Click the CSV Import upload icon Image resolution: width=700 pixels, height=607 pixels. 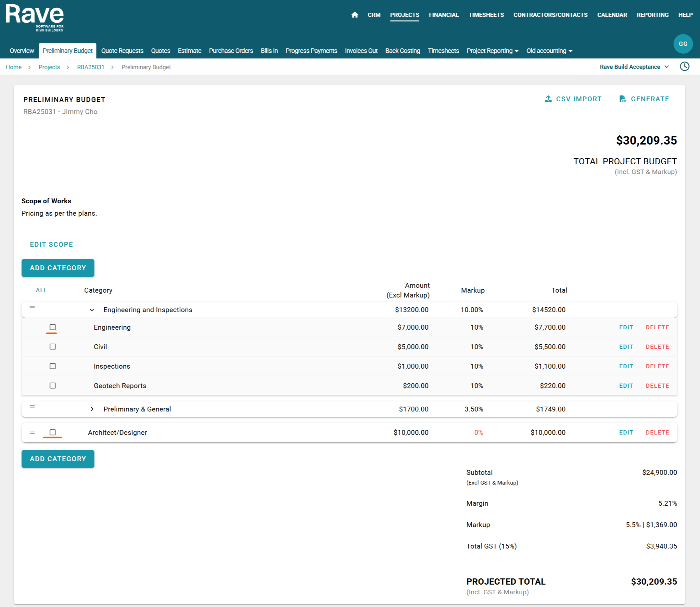pyautogui.click(x=548, y=99)
